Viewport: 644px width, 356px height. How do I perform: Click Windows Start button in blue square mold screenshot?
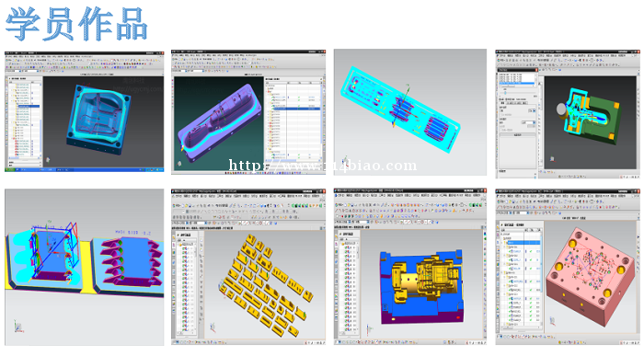point(9,169)
